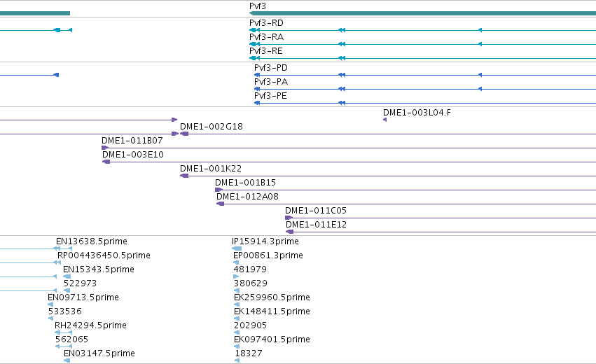Image resolution: width=596 pixels, height=364 pixels.
Task: Select EST EN03147.5prime
Action: pyautogui.click(x=99, y=353)
